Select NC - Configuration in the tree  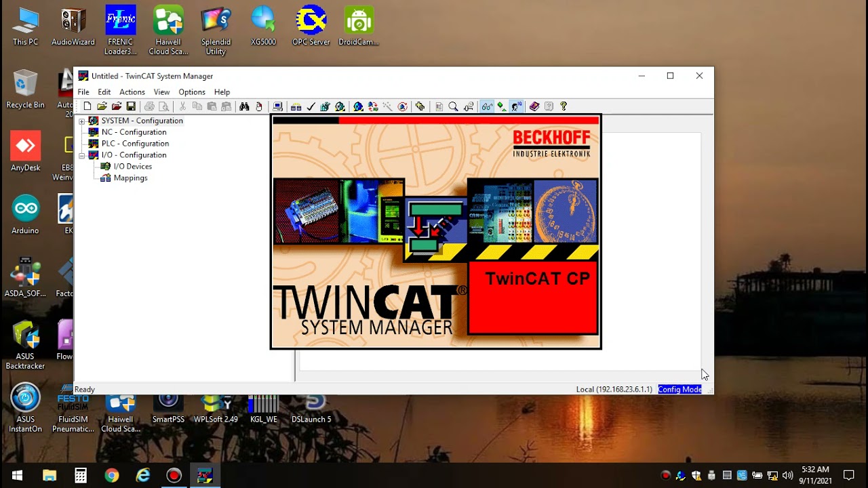(134, 132)
